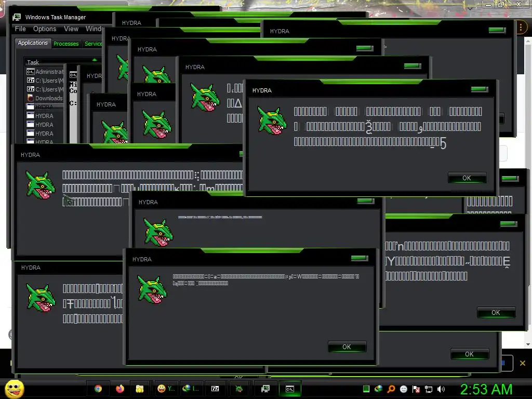This screenshot has width=532, height=399.
Task: Open the network tray icon
Action: [x=429, y=389]
